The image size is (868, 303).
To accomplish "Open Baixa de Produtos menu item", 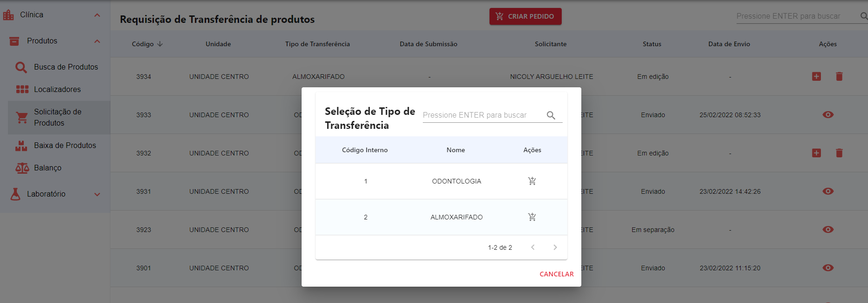I will (x=65, y=146).
